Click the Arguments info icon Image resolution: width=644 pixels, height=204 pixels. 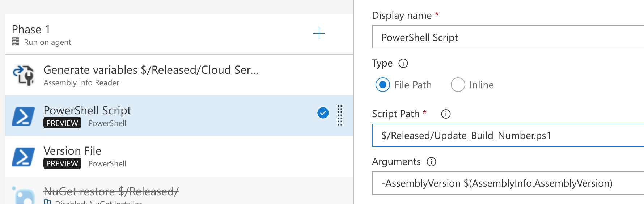point(431,162)
